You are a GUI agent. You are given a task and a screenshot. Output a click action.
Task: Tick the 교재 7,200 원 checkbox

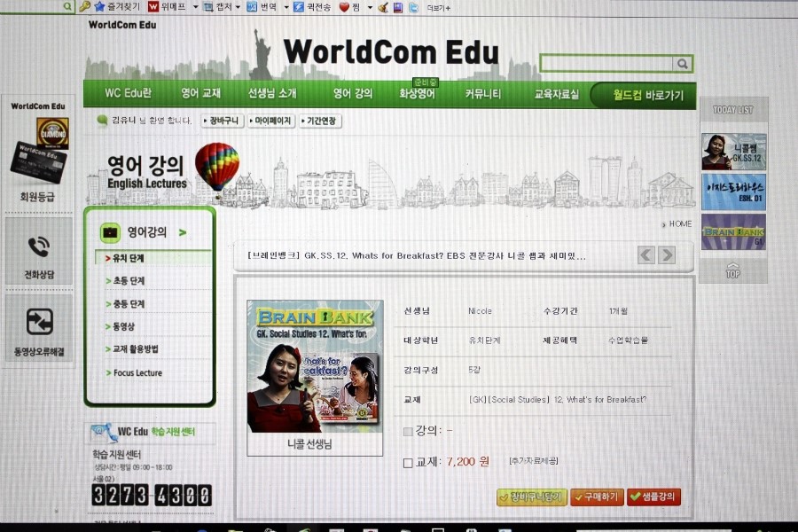[408, 463]
